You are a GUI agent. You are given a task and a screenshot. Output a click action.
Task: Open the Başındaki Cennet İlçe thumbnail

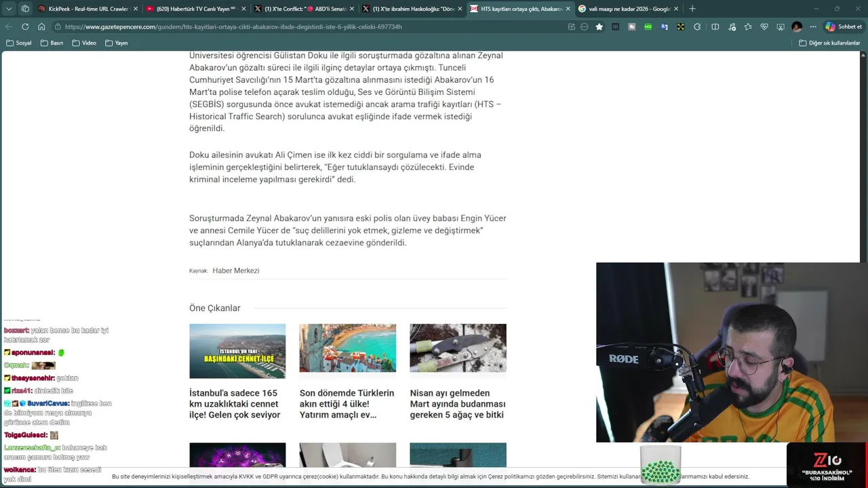[x=237, y=351]
